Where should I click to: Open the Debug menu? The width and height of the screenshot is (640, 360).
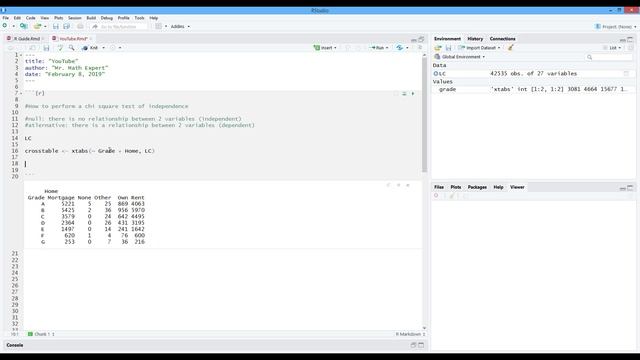pyautogui.click(x=107, y=18)
